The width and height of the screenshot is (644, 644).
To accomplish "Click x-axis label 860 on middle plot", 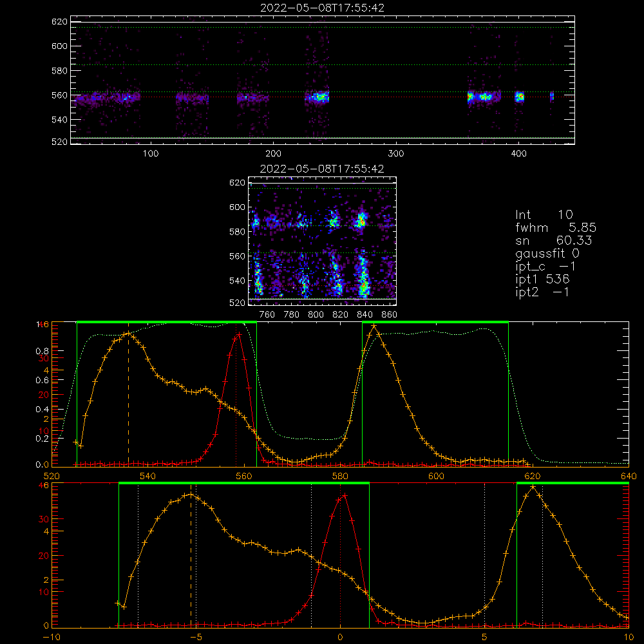I will pos(390,315).
